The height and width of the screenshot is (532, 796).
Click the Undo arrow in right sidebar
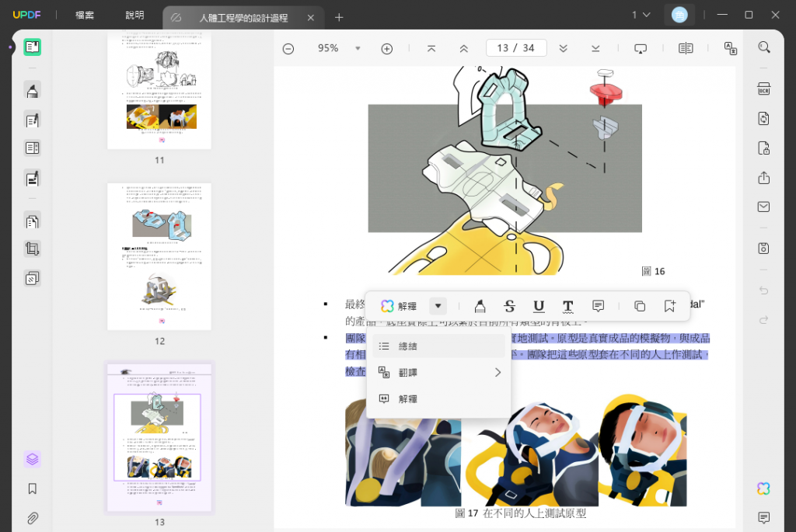pyautogui.click(x=763, y=290)
